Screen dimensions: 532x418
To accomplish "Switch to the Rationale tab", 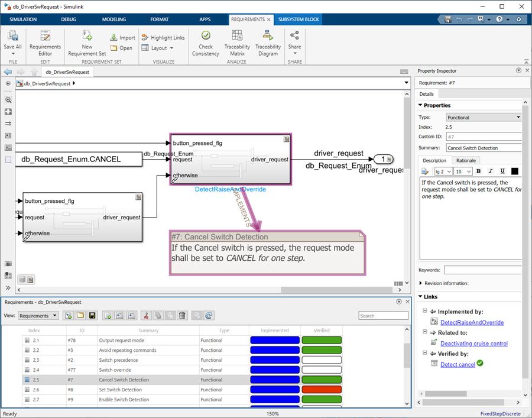I will pos(466,160).
